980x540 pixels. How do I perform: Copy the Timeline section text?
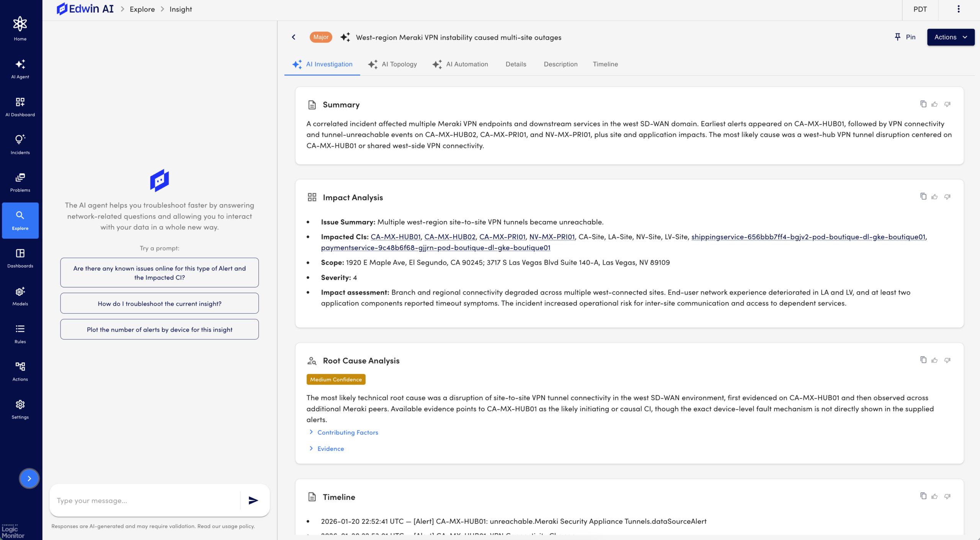(x=923, y=496)
